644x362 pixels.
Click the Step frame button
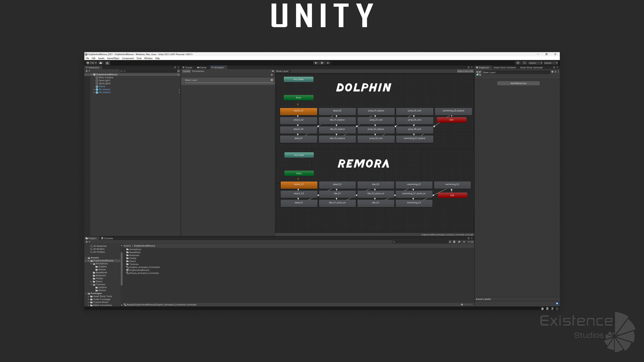click(328, 63)
